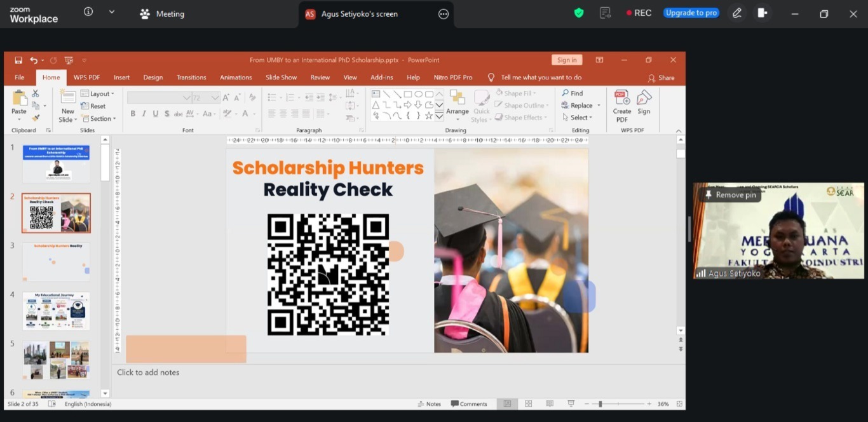Image resolution: width=868 pixels, height=422 pixels.
Task: Click the Sign in button
Action: coord(567,60)
